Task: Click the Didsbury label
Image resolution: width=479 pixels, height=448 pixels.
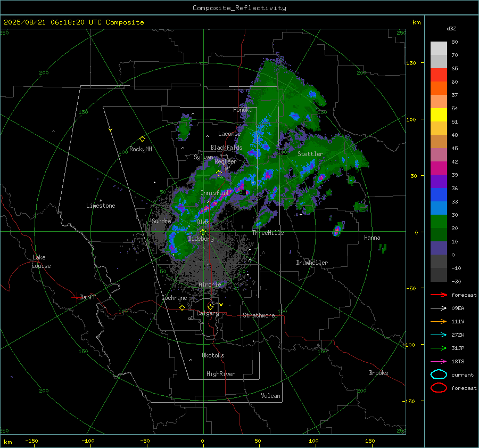Action: (201, 239)
